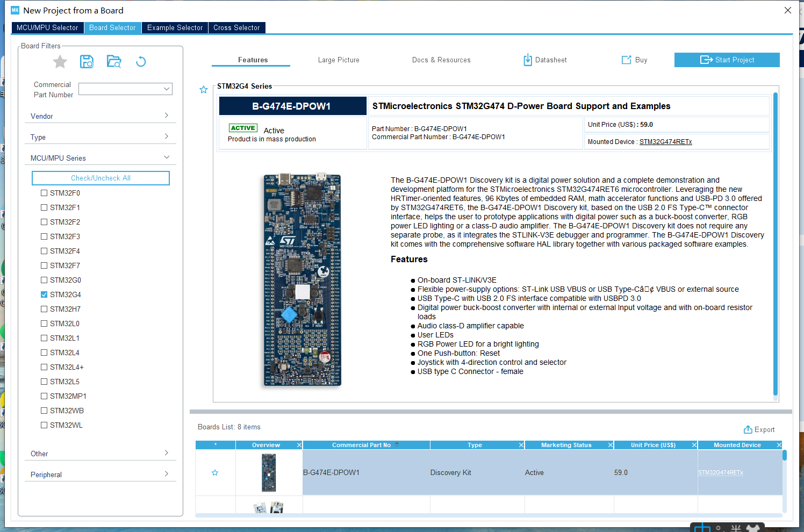The width and height of the screenshot is (804, 532).
Task: Click the Export icon above boards list
Action: (x=748, y=429)
